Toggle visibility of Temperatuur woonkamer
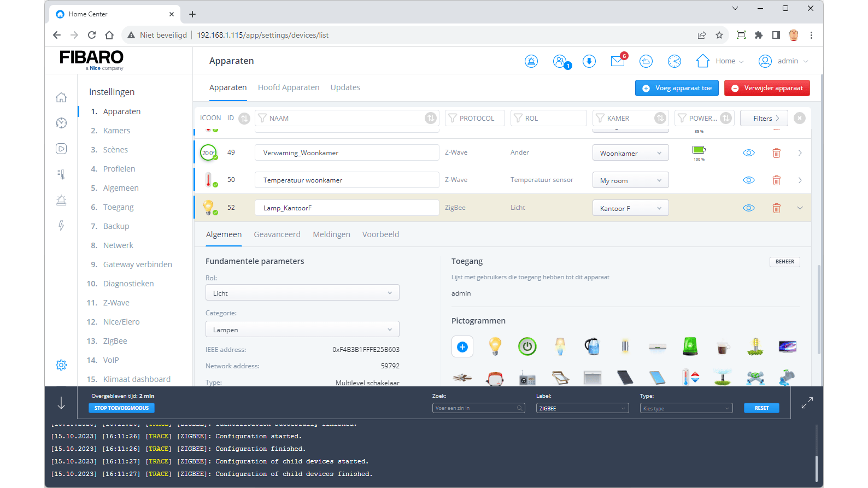The width and height of the screenshot is (868, 488). click(749, 180)
